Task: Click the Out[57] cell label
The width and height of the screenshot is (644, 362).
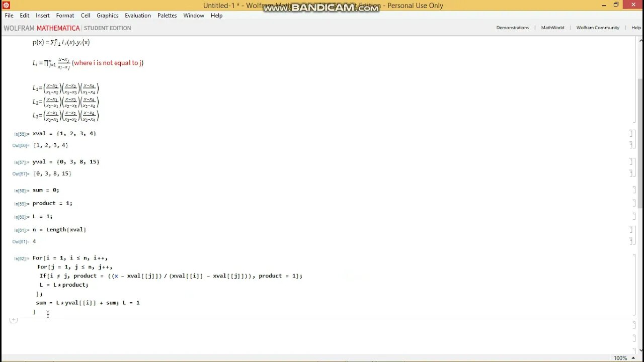Action: click(21, 174)
